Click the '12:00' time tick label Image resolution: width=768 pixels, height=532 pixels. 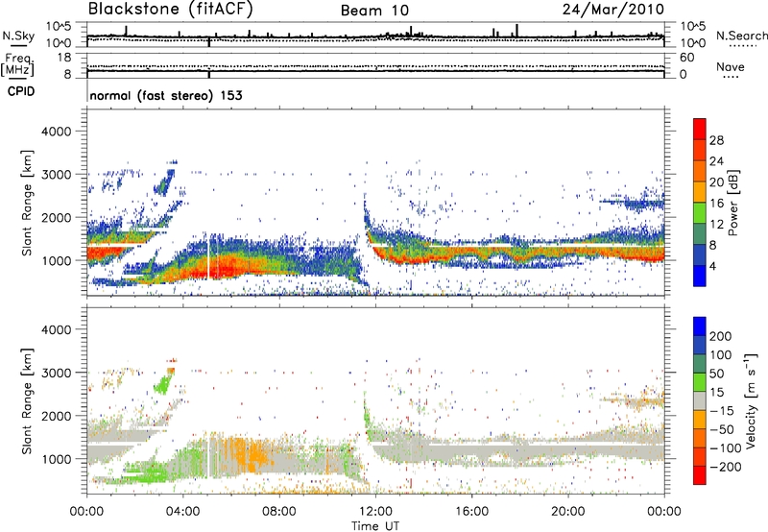click(x=375, y=512)
